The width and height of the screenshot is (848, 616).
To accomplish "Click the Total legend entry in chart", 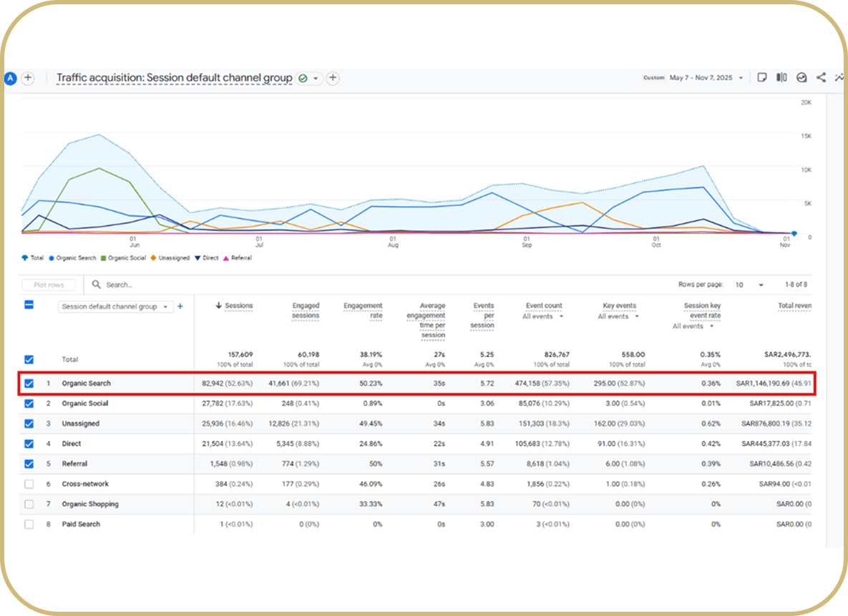I will [x=32, y=258].
